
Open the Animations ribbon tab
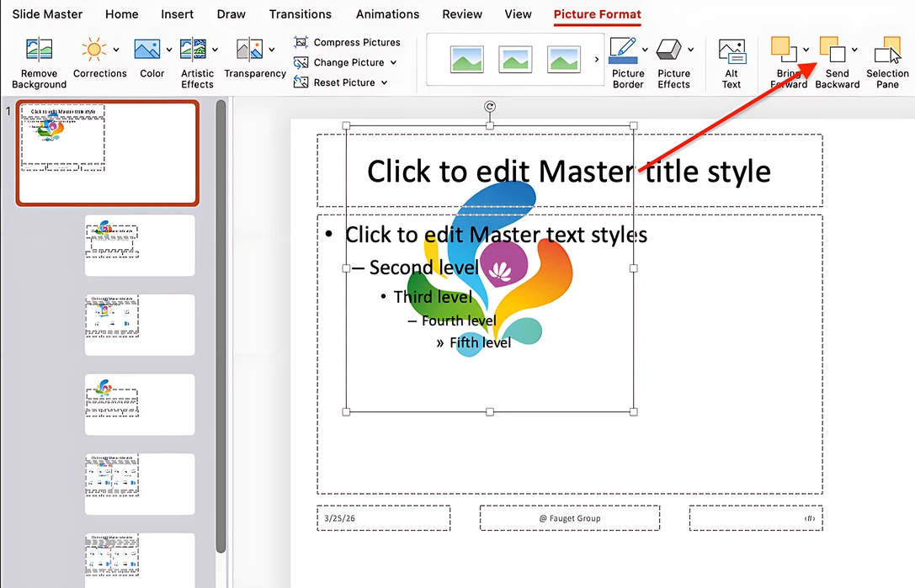point(387,13)
